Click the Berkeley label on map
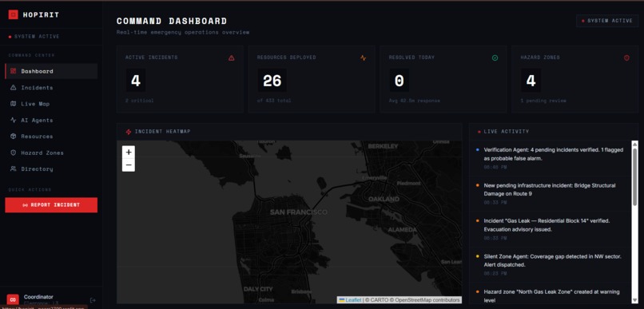The height and width of the screenshot is (309, 644). click(383, 146)
